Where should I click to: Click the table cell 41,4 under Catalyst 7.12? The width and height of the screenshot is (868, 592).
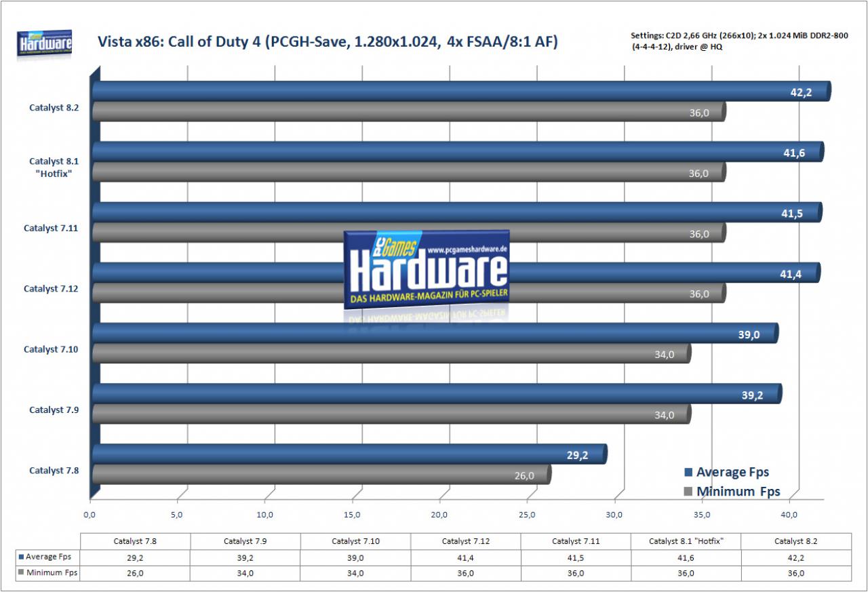pyautogui.click(x=465, y=557)
